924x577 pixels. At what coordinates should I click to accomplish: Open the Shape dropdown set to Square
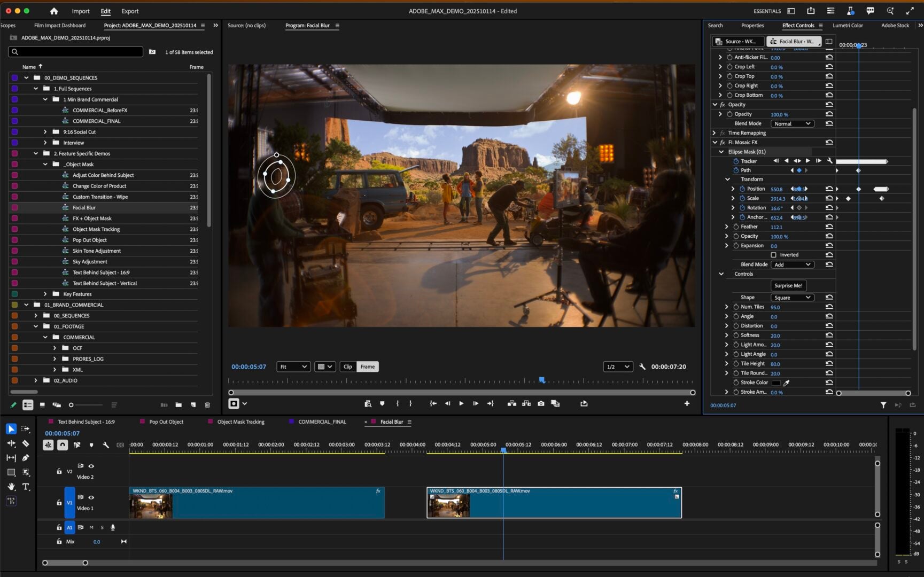792,297
